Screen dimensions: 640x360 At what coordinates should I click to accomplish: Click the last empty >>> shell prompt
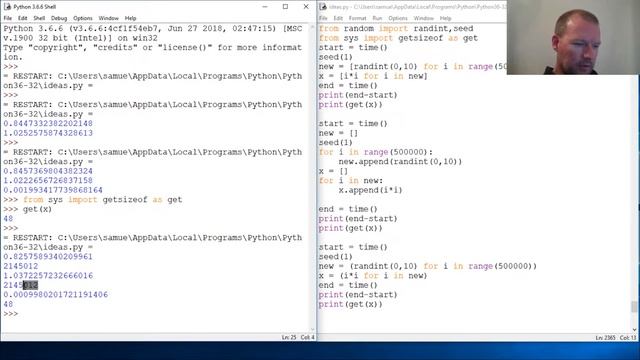pyautogui.click(x=11, y=314)
